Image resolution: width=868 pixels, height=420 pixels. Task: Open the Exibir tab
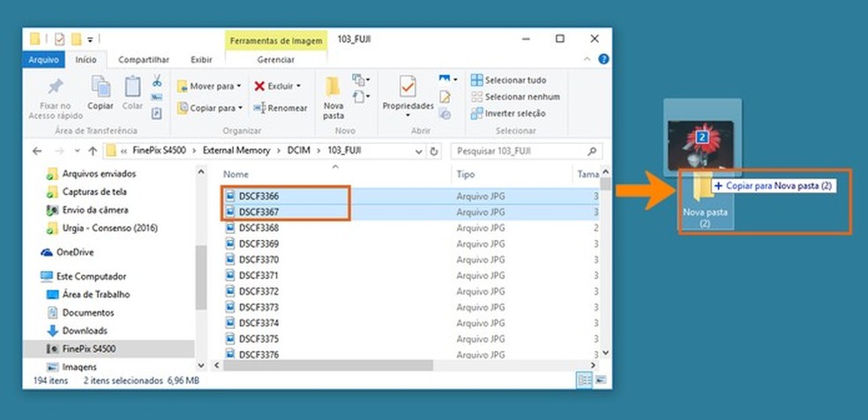pos(201,60)
